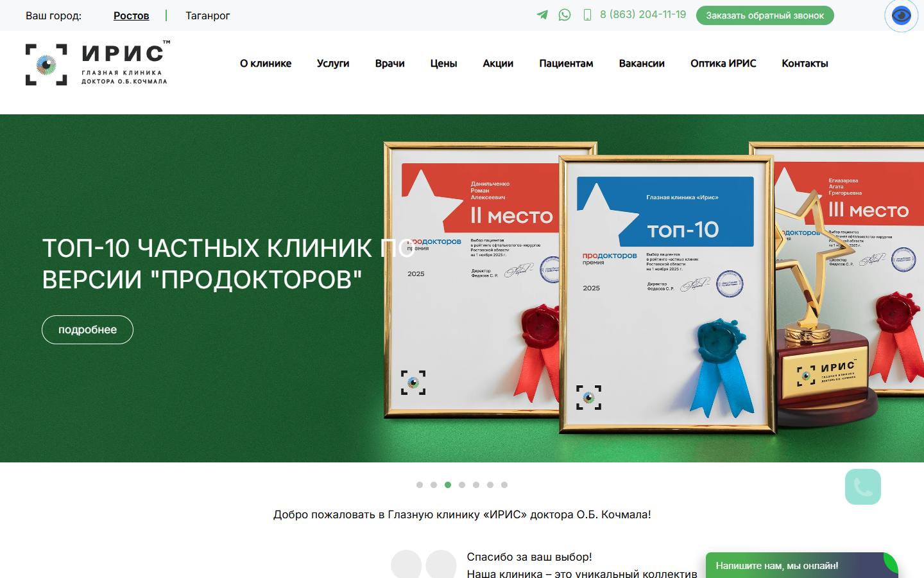Jump to the sixth slide dot
The image size is (924, 578).
[490, 485]
